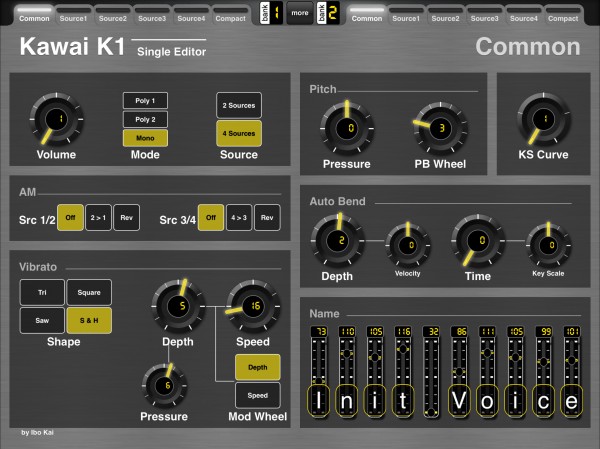This screenshot has width=600, height=449.
Task: Select Poly 1 mode
Action: coord(145,101)
